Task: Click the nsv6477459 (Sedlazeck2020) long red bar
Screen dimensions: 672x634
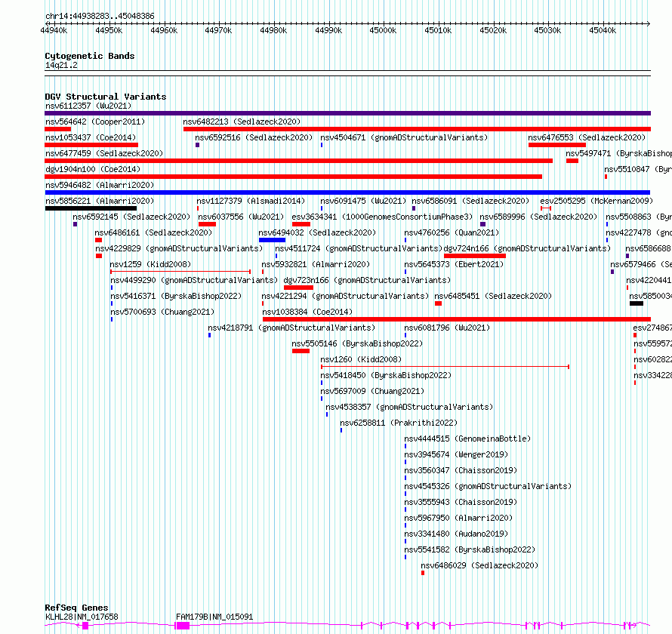Action: (x=299, y=161)
